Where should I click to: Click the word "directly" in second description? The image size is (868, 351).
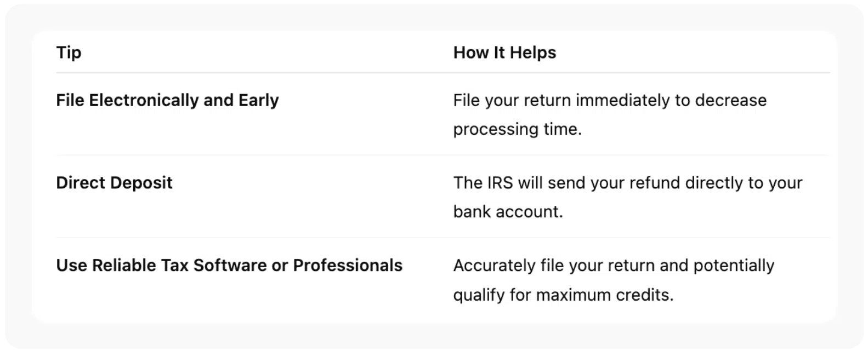tap(714, 183)
